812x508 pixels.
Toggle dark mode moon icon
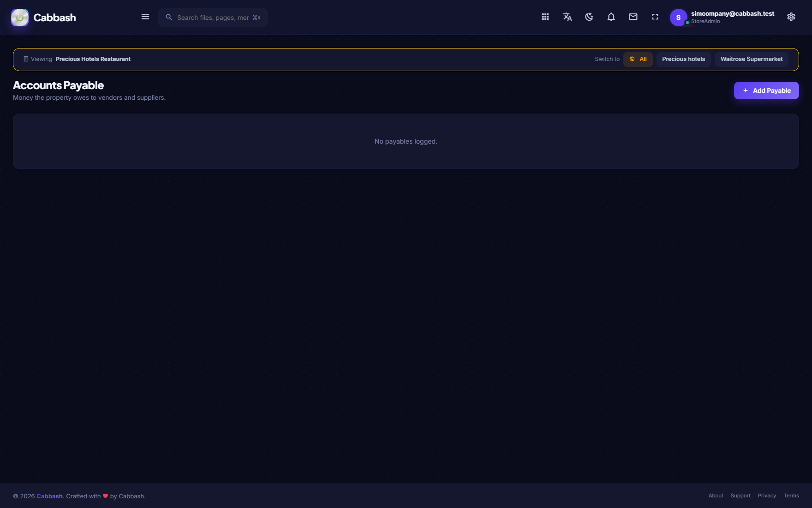click(x=589, y=17)
